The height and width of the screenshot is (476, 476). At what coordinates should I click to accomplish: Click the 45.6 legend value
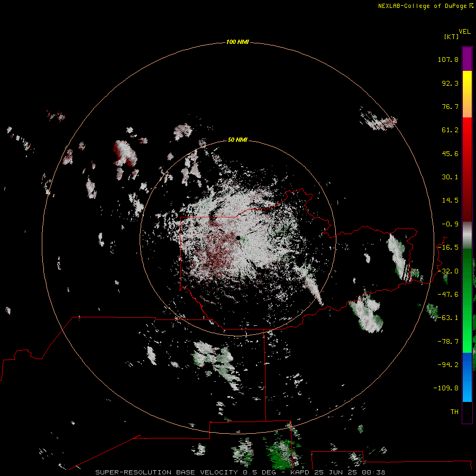[x=450, y=153]
